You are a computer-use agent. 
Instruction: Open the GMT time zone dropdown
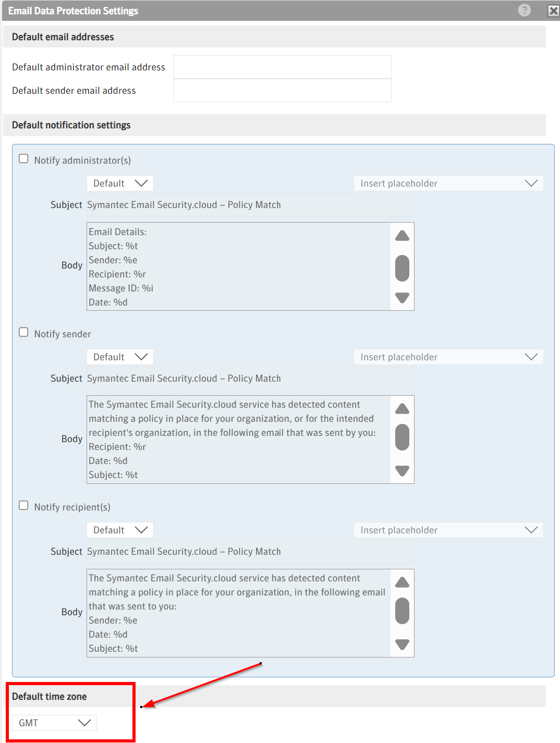coord(54,723)
